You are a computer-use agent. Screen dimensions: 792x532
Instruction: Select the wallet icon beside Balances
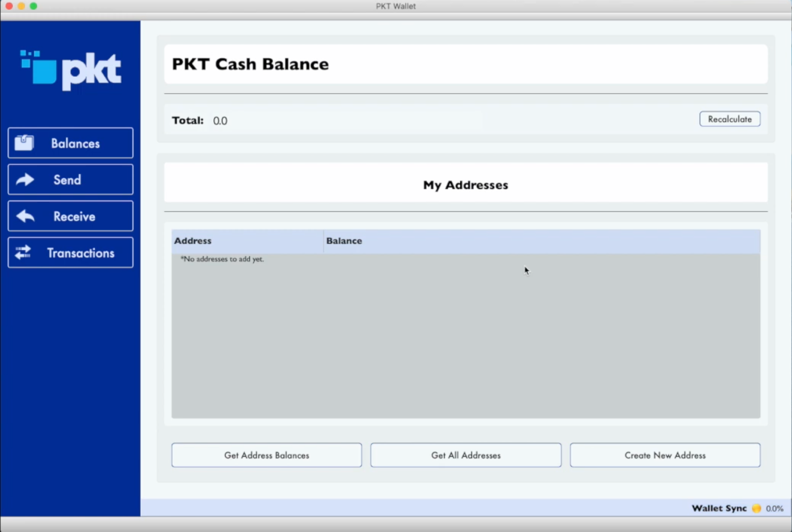click(24, 143)
